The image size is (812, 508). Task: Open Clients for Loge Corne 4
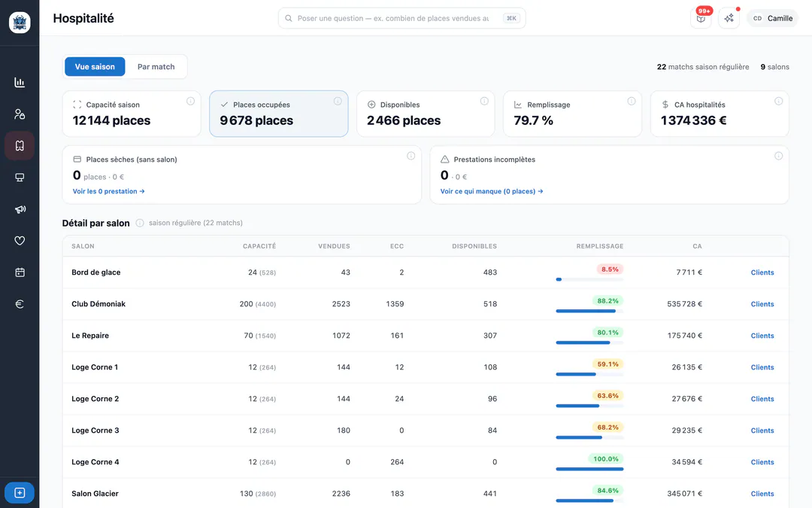tap(762, 462)
